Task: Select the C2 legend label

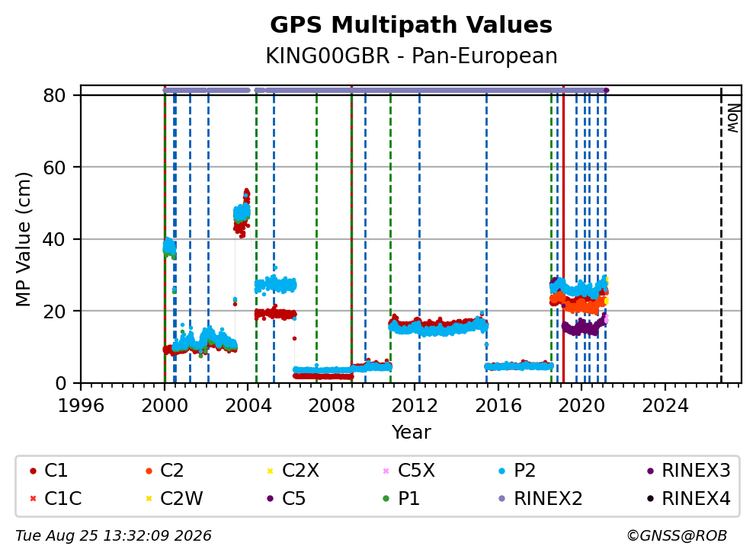Action: (x=172, y=471)
